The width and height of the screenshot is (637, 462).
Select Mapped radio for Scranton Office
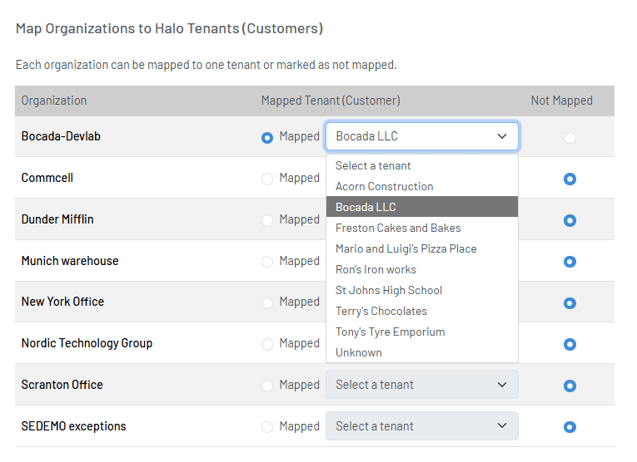pos(267,385)
